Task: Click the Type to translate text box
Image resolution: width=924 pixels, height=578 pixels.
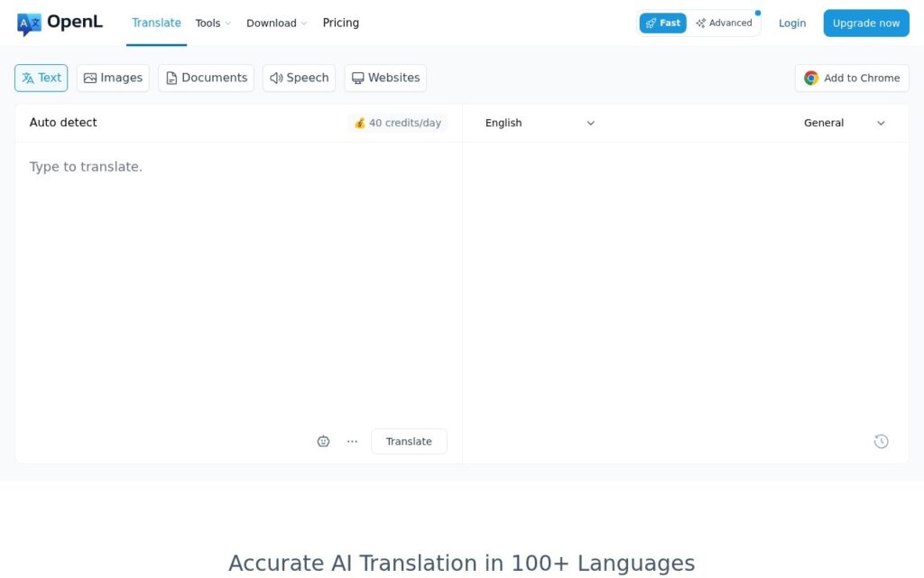Action: [238, 283]
